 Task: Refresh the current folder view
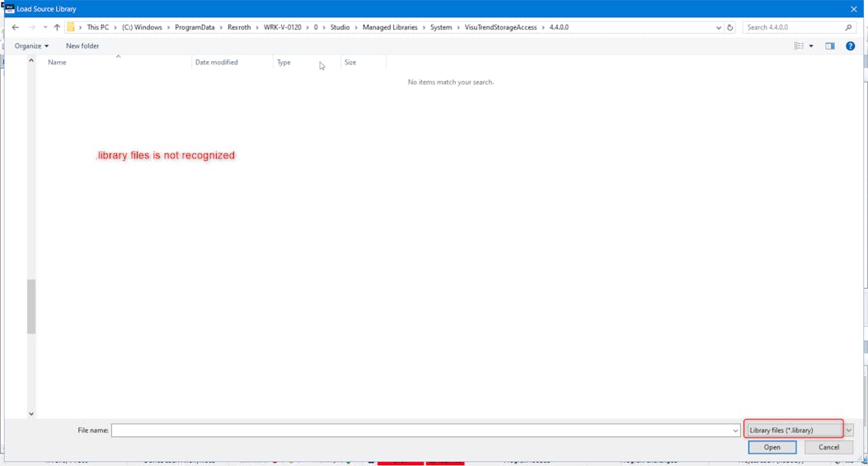pos(730,27)
